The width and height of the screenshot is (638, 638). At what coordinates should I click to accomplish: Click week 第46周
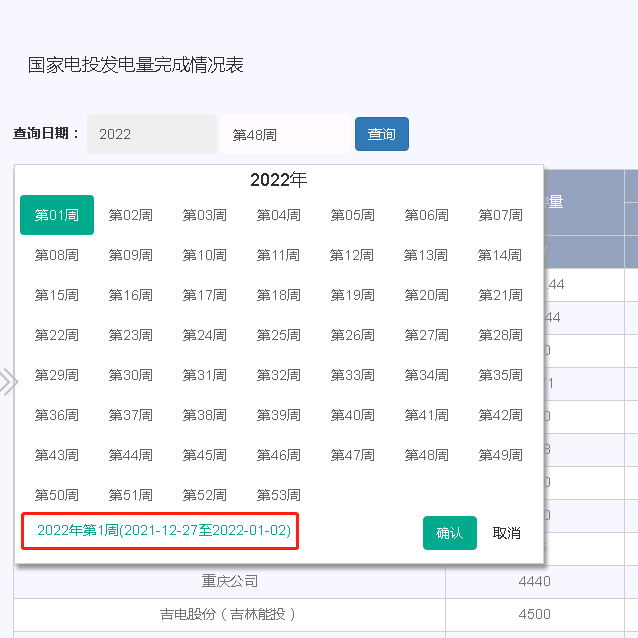click(279, 455)
